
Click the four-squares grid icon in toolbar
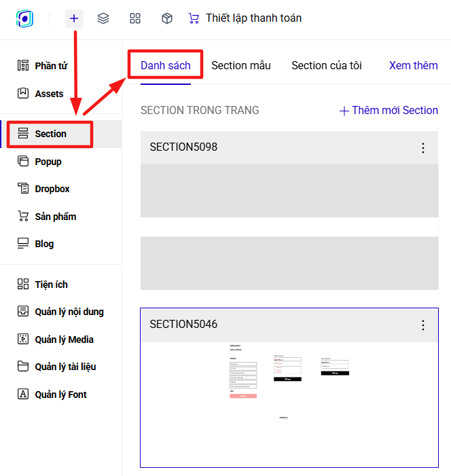pyautogui.click(x=135, y=18)
